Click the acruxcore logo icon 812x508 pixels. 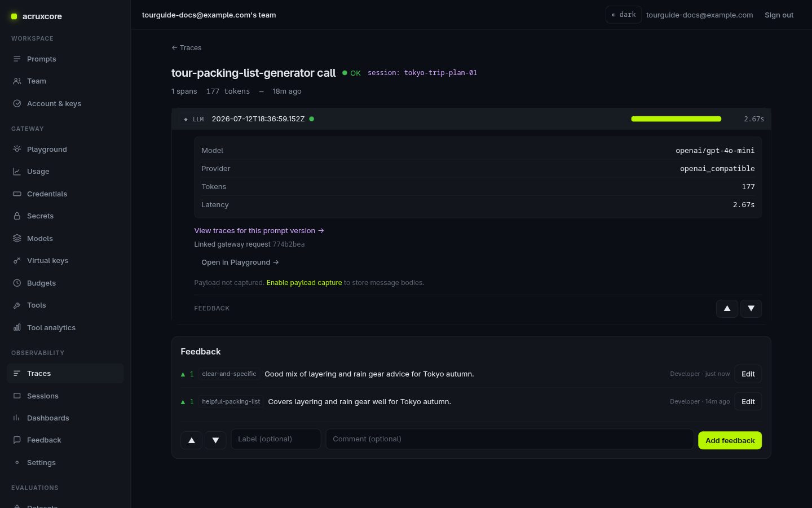14,16
